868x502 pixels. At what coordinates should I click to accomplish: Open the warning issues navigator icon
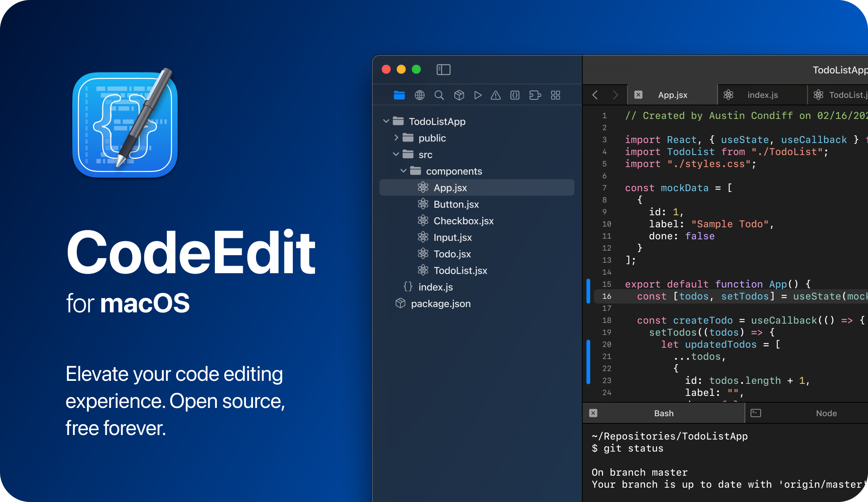pos(496,95)
